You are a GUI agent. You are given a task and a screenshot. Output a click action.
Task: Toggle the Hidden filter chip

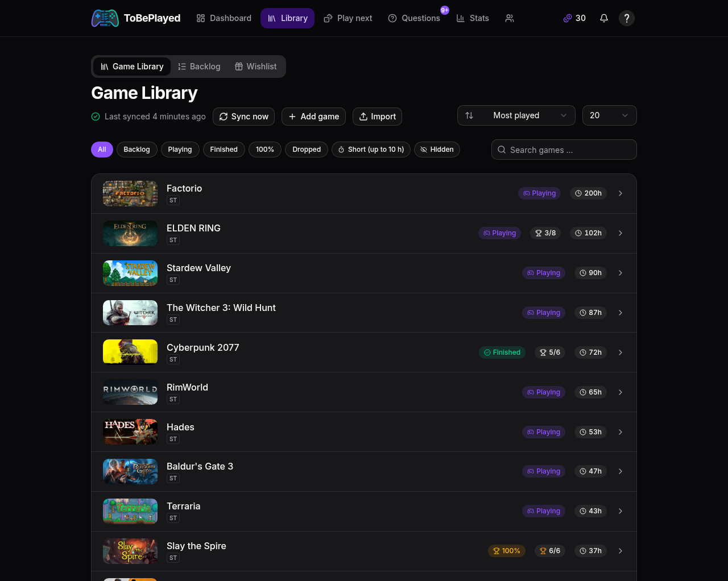point(437,150)
